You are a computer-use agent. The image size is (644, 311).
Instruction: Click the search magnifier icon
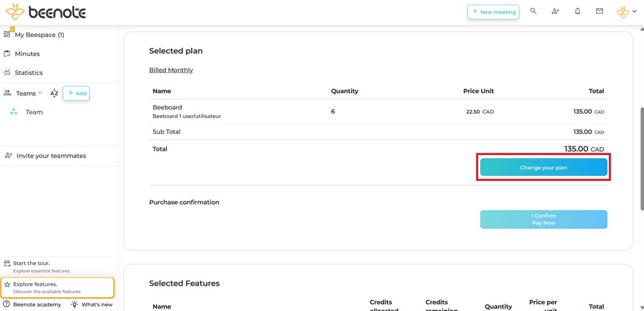[533, 11]
